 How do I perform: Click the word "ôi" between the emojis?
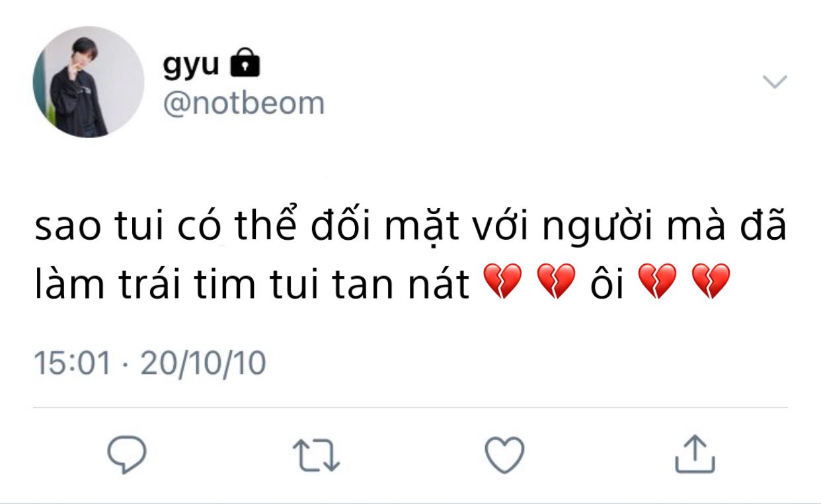606,283
